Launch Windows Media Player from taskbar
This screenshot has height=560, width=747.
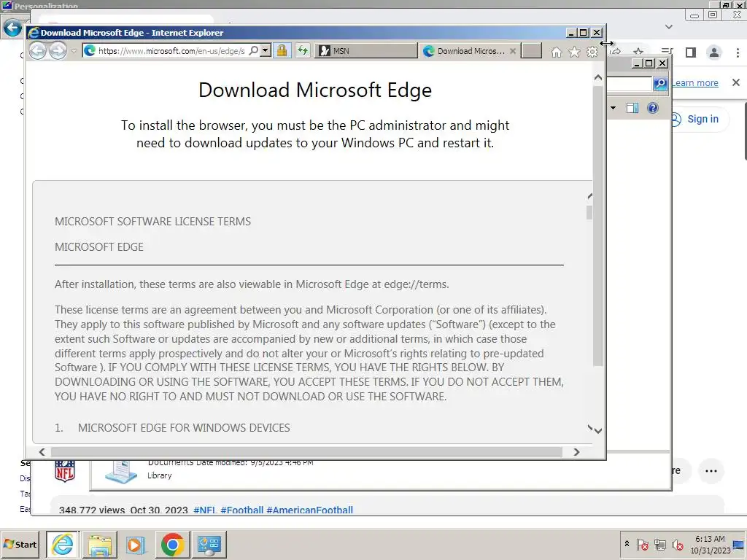[x=136, y=544]
